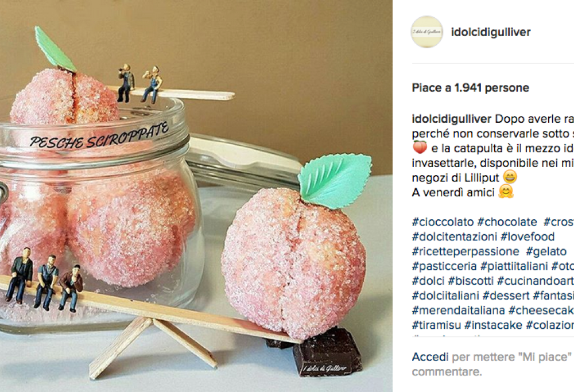
Task: Open the #merendaitaliana hashtag
Action: [459, 311]
